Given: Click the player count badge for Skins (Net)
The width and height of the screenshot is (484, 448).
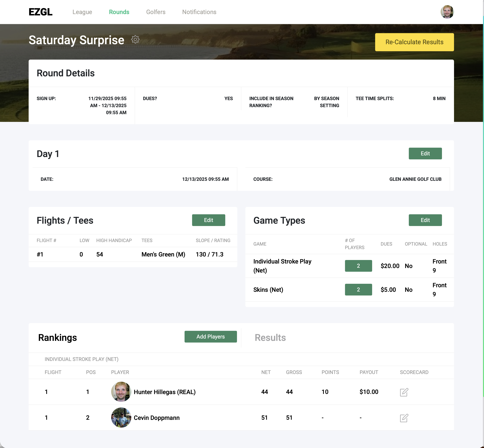Looking at the screenshot, I should point(358,289).
